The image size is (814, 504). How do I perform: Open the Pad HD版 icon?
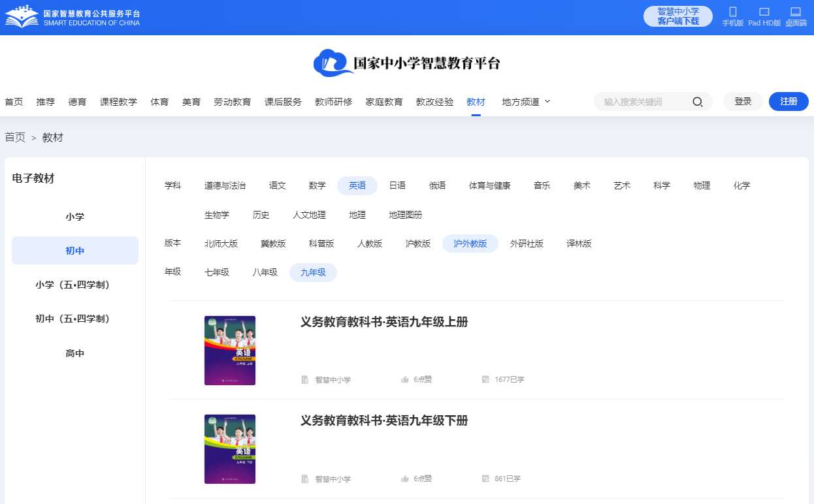pos(764,12)
